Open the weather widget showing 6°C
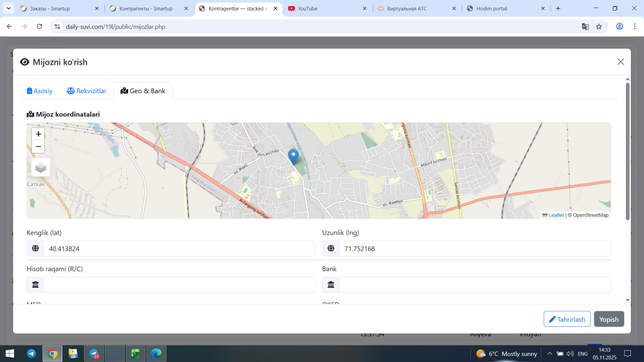The height and width of the screenshot is (362, 644). click(507, 353)
